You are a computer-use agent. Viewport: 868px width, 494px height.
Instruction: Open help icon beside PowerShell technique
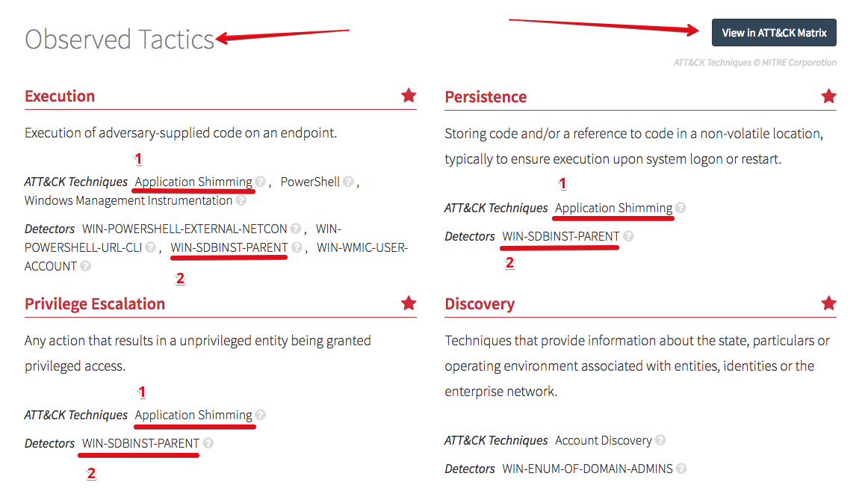348,182
